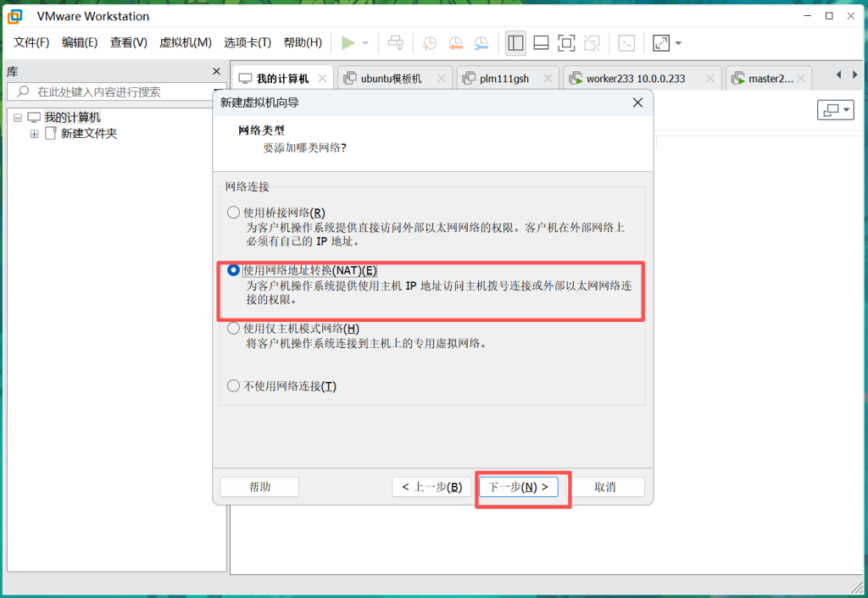The image size is (868, 598).
Task: Click the console view terminal icon
Action: [x=626, y=43]
